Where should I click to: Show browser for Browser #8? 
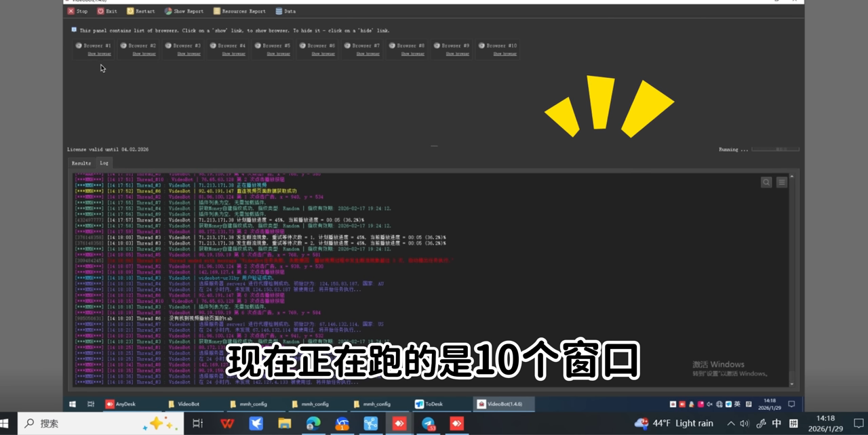[x=412, y=54]
